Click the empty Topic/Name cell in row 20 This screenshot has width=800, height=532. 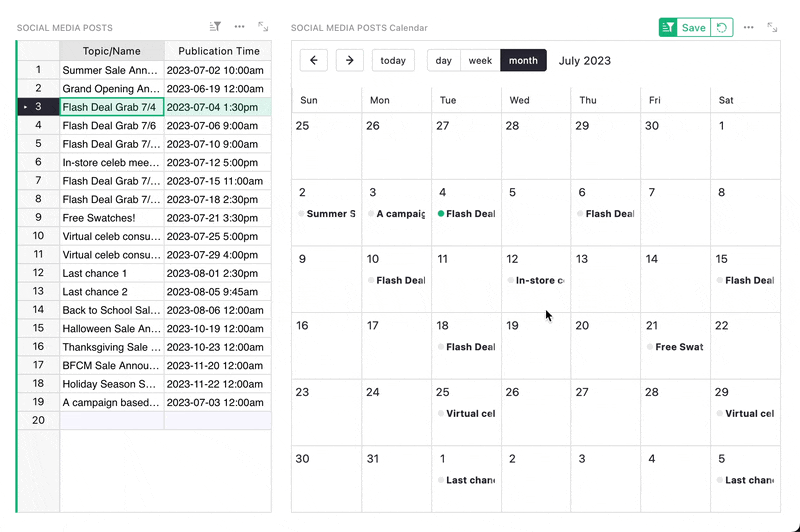pos(111,421)
